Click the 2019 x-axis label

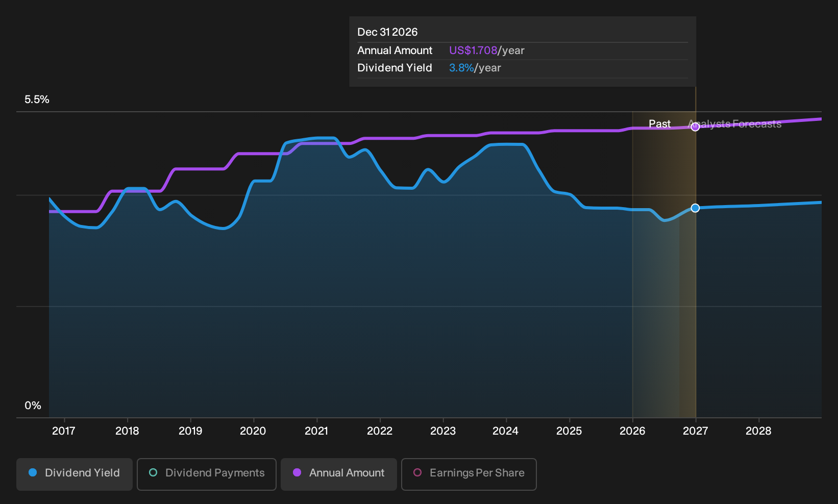pos(190,431)
